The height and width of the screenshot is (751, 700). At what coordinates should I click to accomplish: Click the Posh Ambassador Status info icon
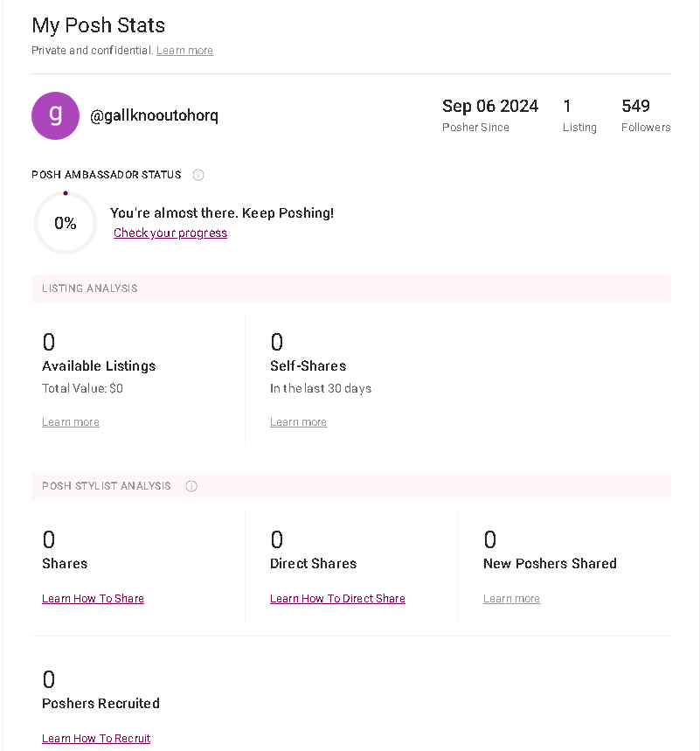[x=198, y=175]
